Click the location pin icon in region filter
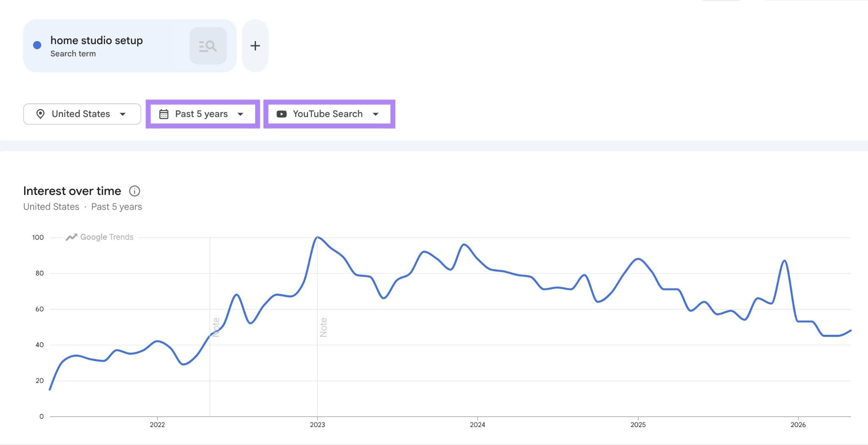Image resolution: width=868 pixels, height=445 pixels. tap(40, 114)
